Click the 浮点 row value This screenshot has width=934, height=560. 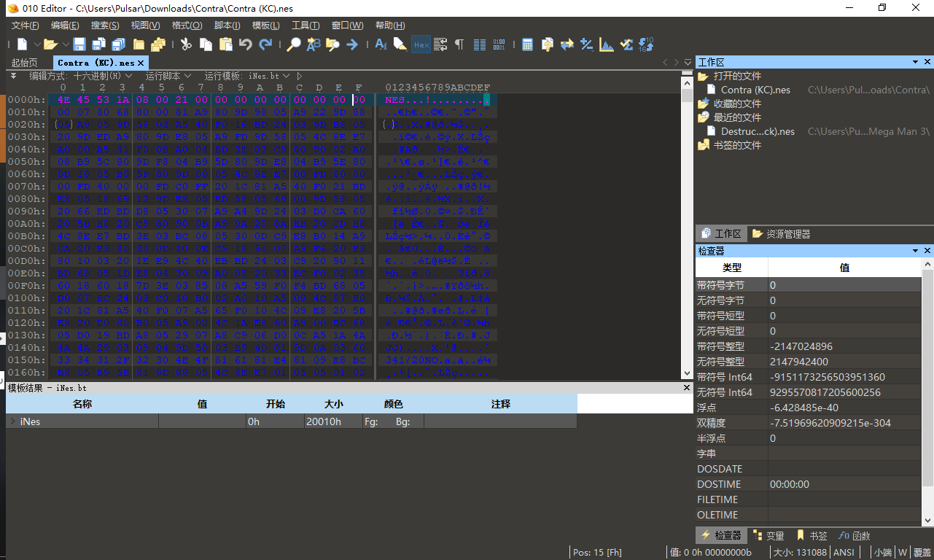[x=844, y=408]
